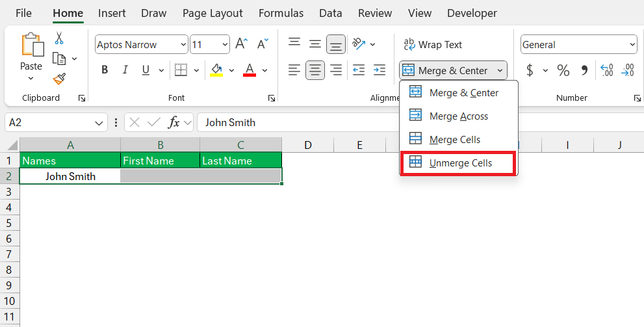Viewport: 644px width, 327px height.
Task: Choose Unmerge Cells menu option
Action: pos(458,163)
